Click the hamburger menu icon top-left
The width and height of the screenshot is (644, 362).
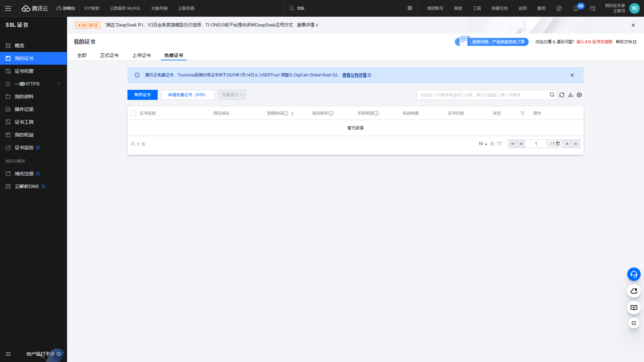[x=8, y=8]
